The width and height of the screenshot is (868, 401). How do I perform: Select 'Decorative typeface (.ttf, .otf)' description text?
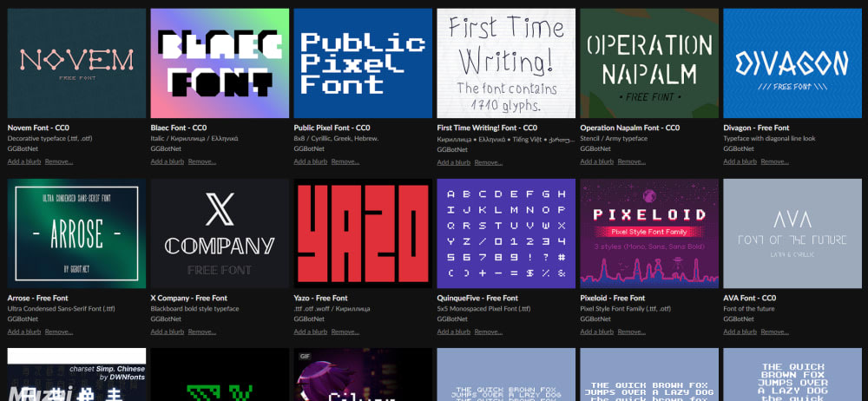49,139
